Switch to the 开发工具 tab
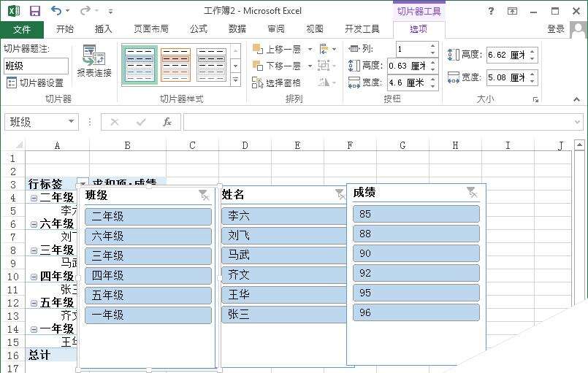This screenshot has width=588, height=373. click(x=362, y=29)
